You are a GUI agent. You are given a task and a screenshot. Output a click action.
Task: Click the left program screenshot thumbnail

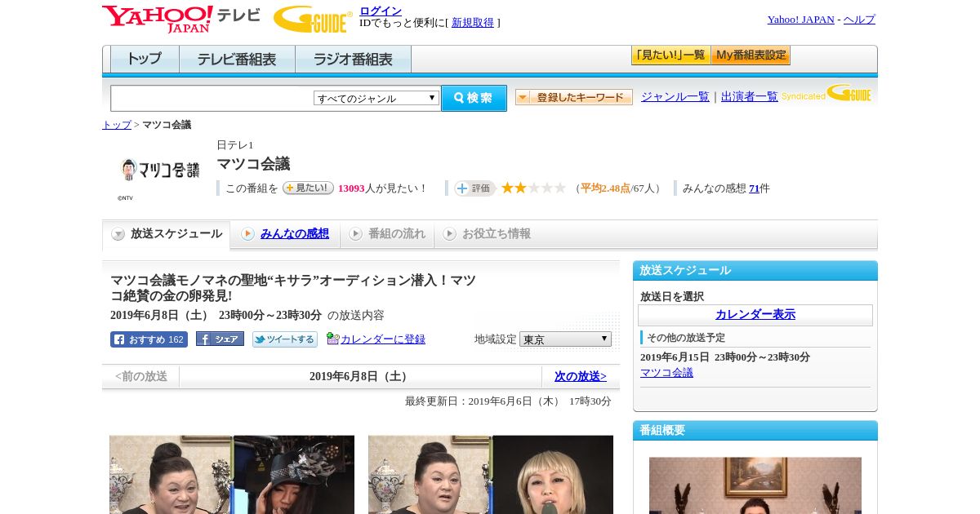[x=232, y=474]
